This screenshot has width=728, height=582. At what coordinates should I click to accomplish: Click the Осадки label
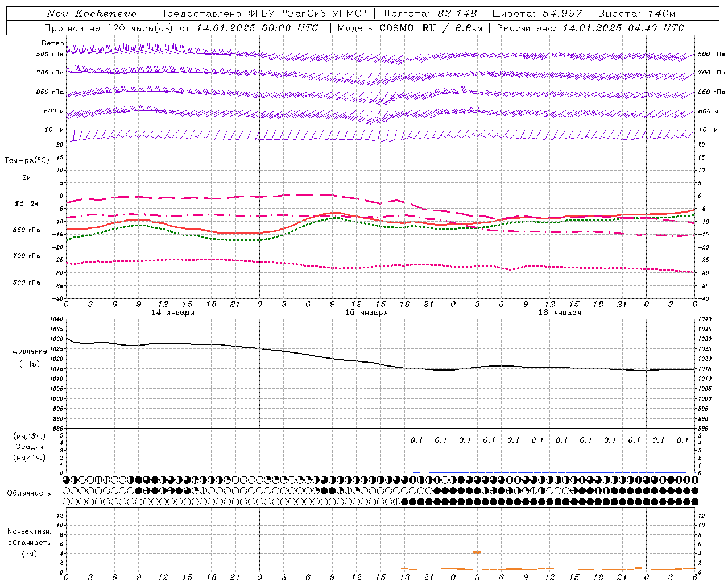click(30, 447)
